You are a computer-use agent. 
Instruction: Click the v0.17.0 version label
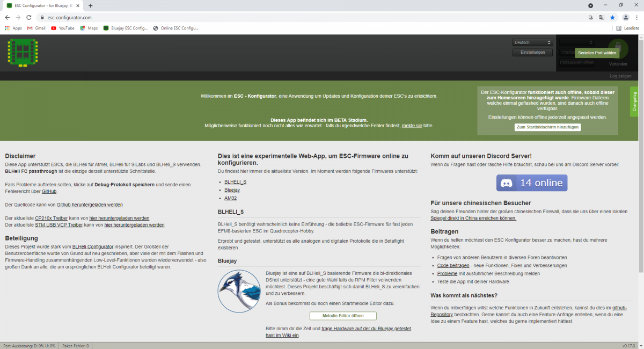(x=629, y=346)
